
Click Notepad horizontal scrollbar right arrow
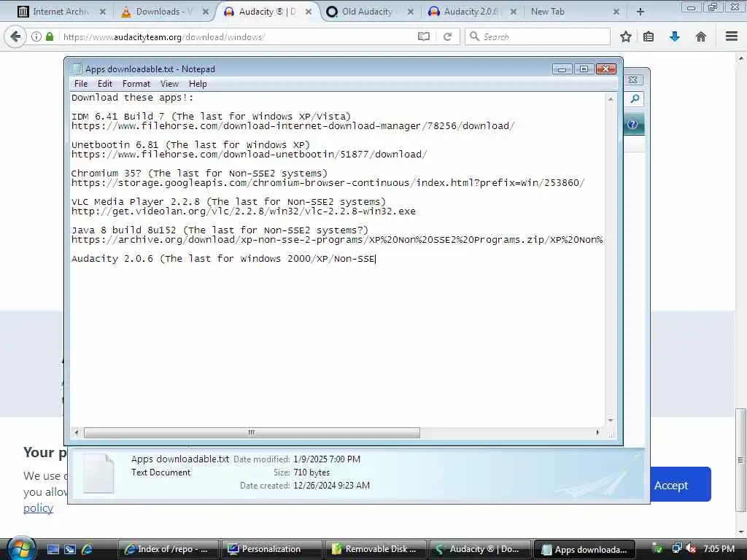(x=598, y=432)
